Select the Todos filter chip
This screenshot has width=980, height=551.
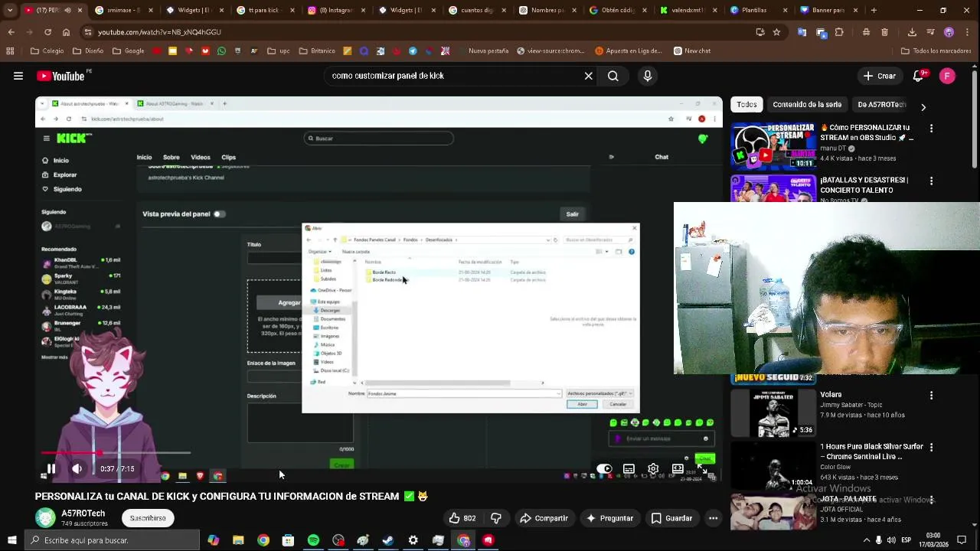click(x=746, y=105)
